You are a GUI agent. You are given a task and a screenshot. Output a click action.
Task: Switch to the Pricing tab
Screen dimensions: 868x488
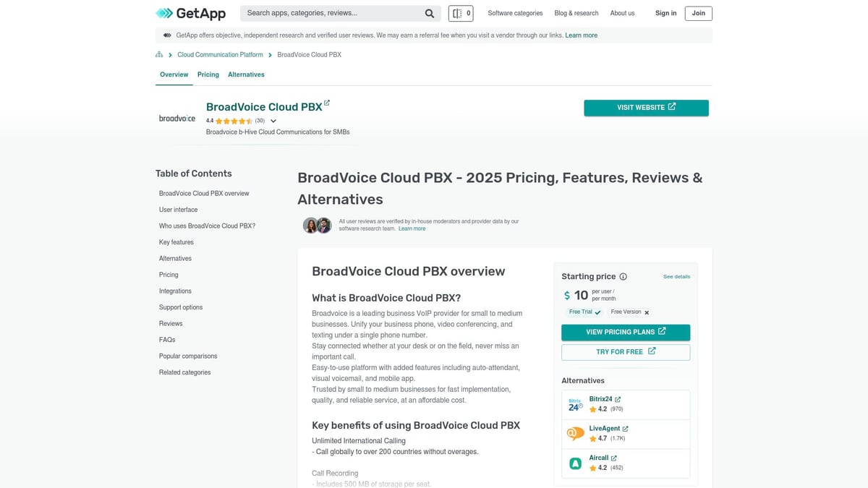[x=208, y=74]
